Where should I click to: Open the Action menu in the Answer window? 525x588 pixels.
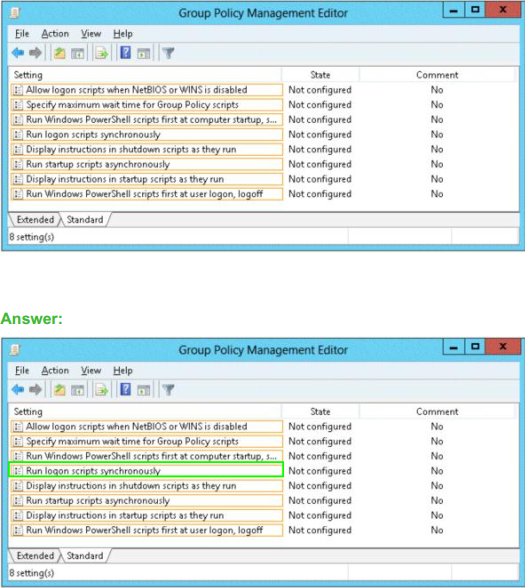[55, 370]
